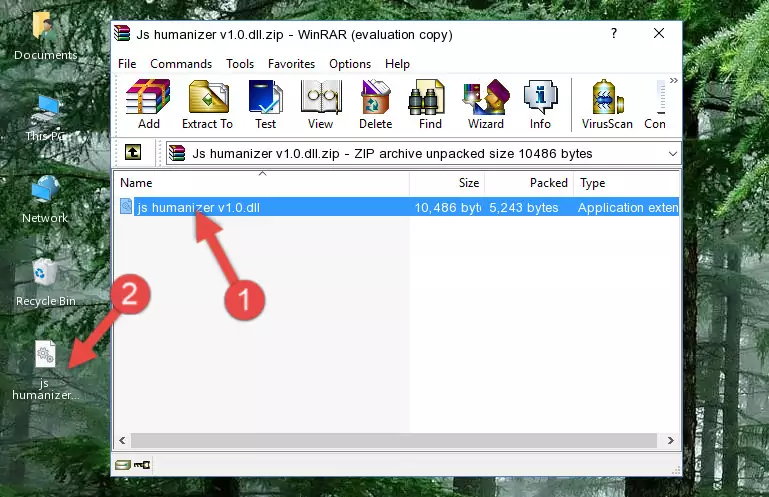Screen dimensions: 769x497
Task: Click the horizontal scrollbar right arrow
Action: 670,441
